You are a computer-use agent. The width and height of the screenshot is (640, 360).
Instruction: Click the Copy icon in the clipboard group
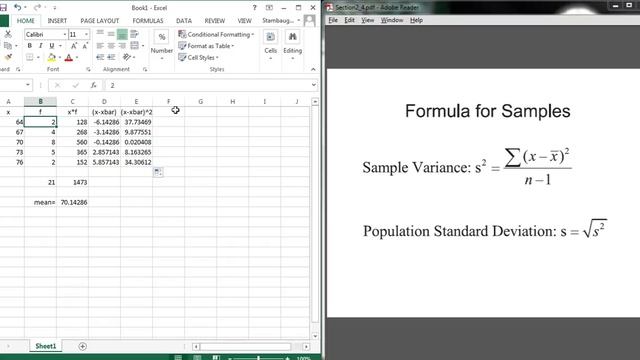[x=7, y=46]
